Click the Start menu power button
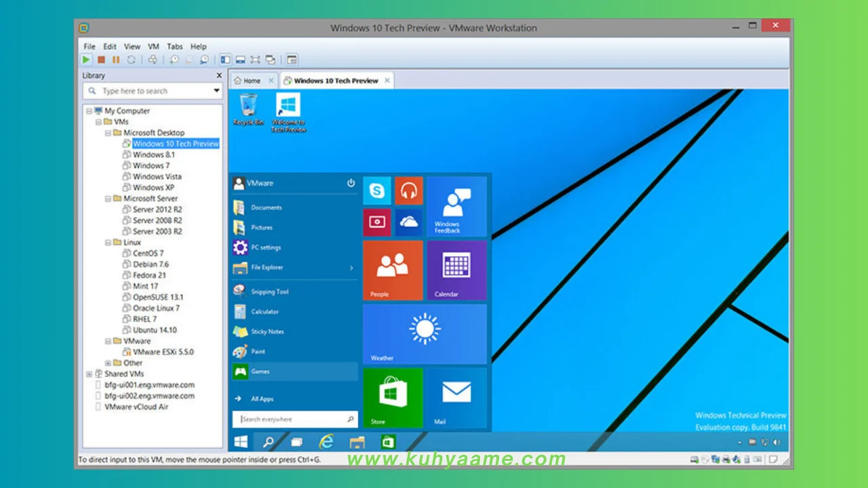Viewport: 868px width, 488px height. 351,183
